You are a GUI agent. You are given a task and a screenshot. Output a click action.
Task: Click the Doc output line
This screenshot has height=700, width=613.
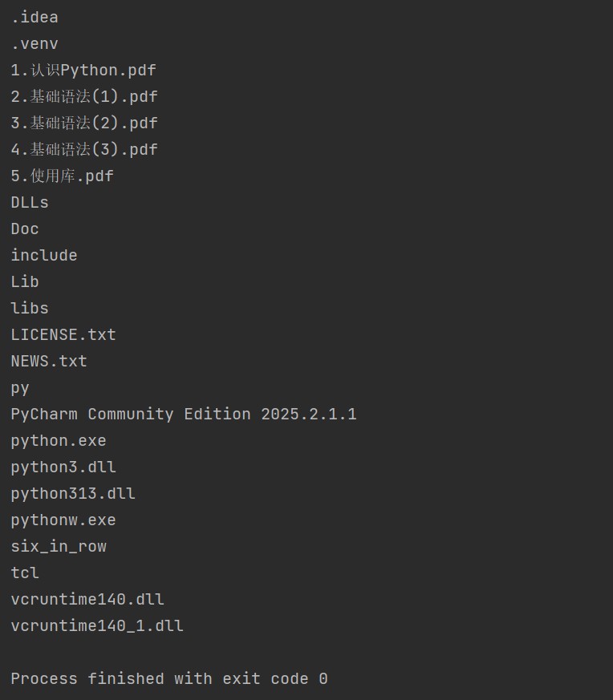point(25,229)
